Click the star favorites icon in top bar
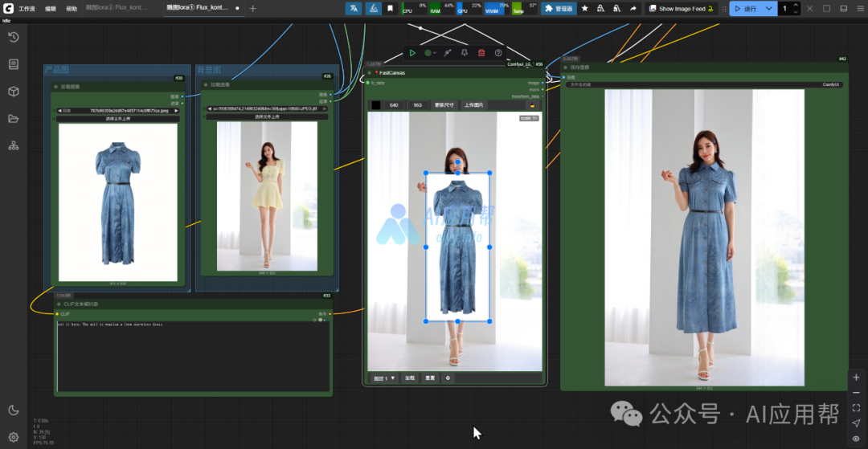The width and height of the screenshot is (868, 449). [x=584, y=8]
